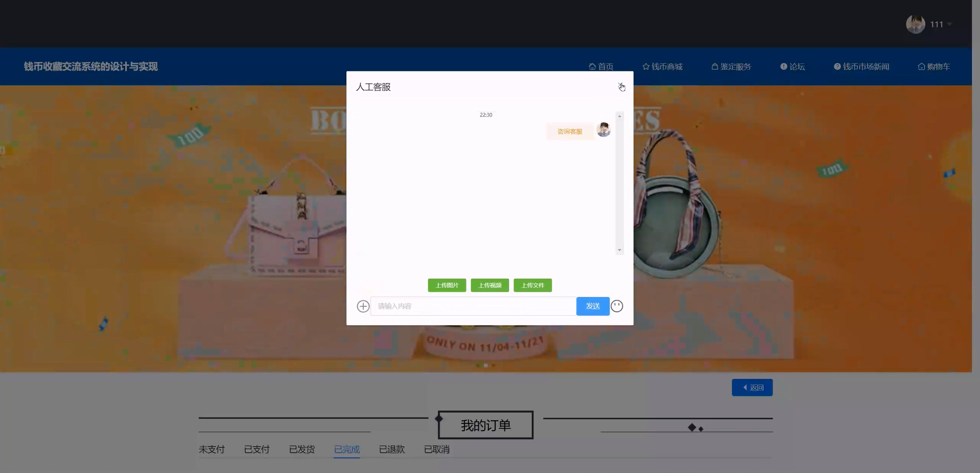Image resolution: width=980 pixels, height=473 pixels.
Task: Open 论坛 forum navigation item
Action: pos(792,67)
